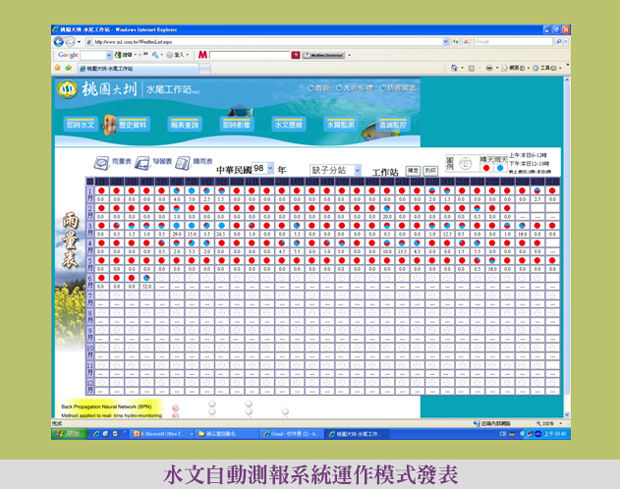Open the 缺子分站 station dropdown
620x489 pixels.
tap(356, 170)
